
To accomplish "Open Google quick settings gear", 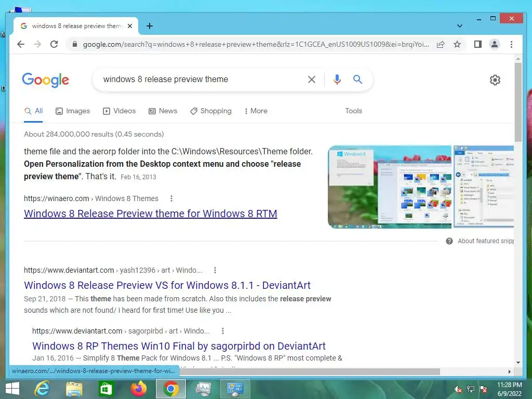I will [495, 80].
